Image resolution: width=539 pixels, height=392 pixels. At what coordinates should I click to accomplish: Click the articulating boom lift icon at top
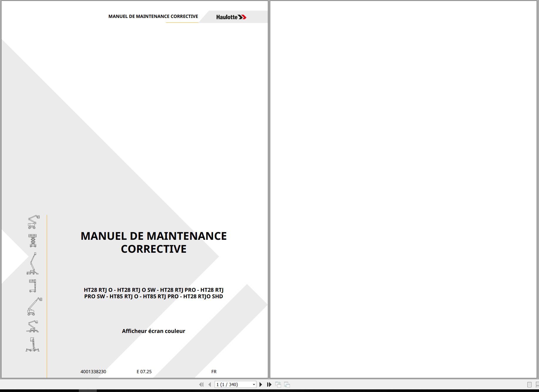[x=34, y=222]
